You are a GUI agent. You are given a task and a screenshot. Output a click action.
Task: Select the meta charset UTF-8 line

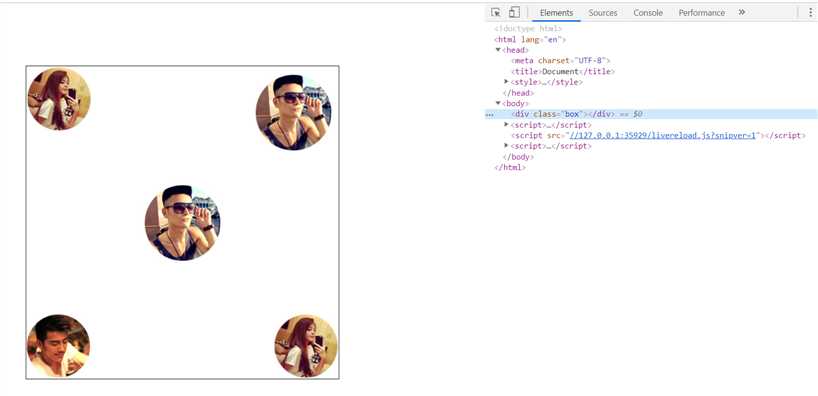point(561,61)
